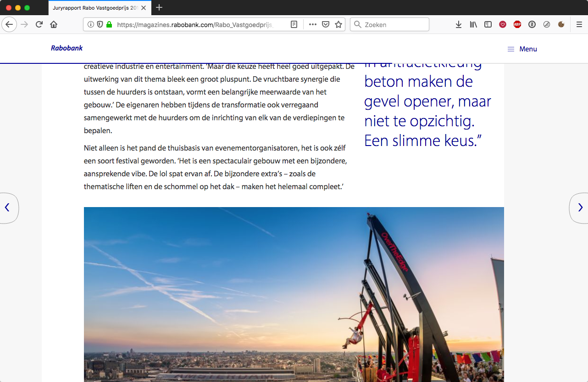The image size is (588, 382).
Task: Toggle the Reader View
Action: point(294,25)
